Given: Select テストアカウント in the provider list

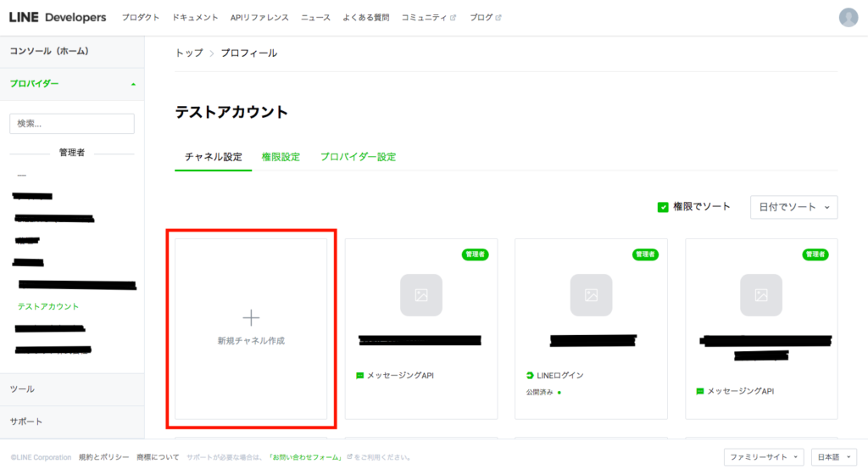Looking at the screenshot, I should pyautogui.click(x=48, y=307).
